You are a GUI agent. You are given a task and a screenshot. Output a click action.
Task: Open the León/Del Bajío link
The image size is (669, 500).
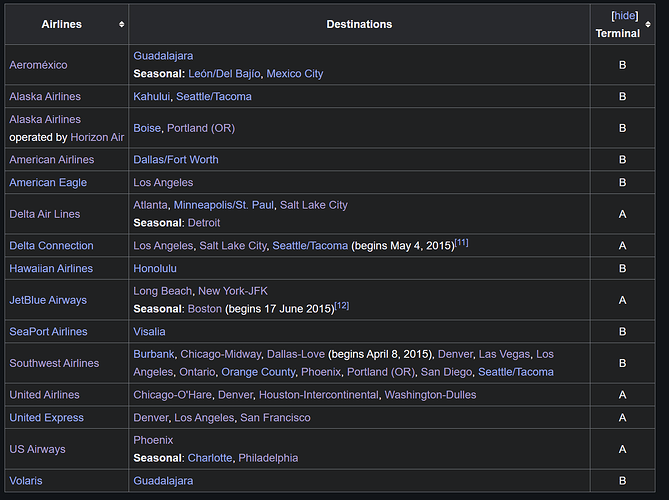[224, 74]
